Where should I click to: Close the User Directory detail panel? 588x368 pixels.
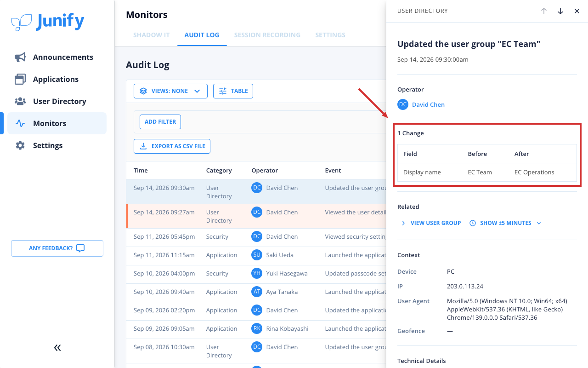point(577,11)
